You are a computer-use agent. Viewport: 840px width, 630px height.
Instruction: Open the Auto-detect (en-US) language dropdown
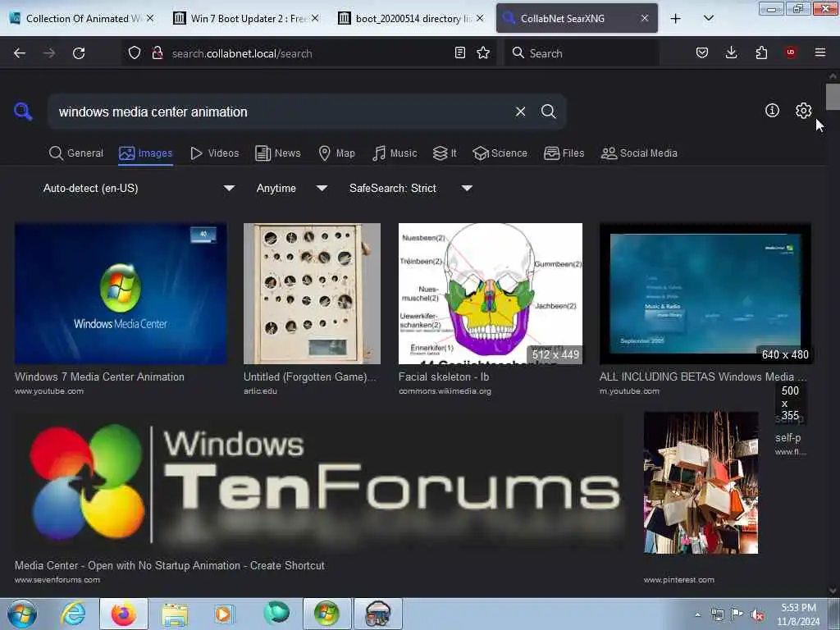139,188
